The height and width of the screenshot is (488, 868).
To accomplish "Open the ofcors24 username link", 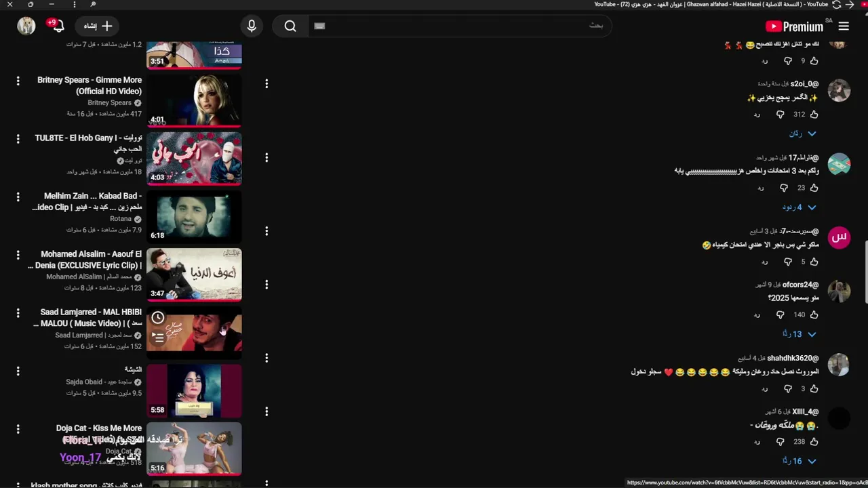I will click(800, 285).
